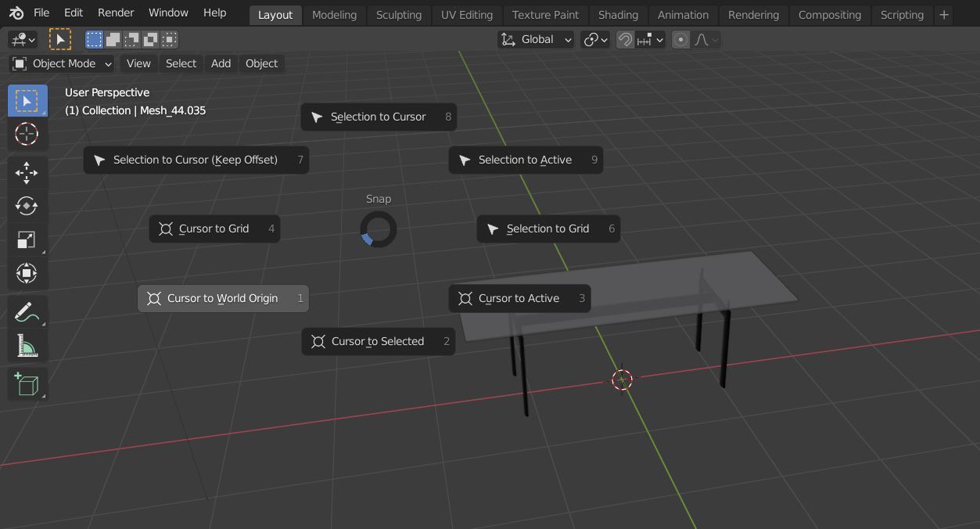The width and height of the screenshot is (980, 529).
Task: Select the Cursor tool in toolbar
Action: point(27,134)
